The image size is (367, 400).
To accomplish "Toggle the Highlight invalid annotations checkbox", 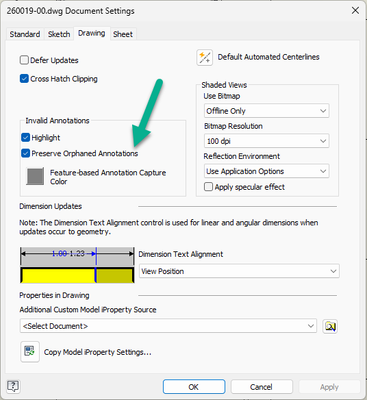I will point(26,137).
